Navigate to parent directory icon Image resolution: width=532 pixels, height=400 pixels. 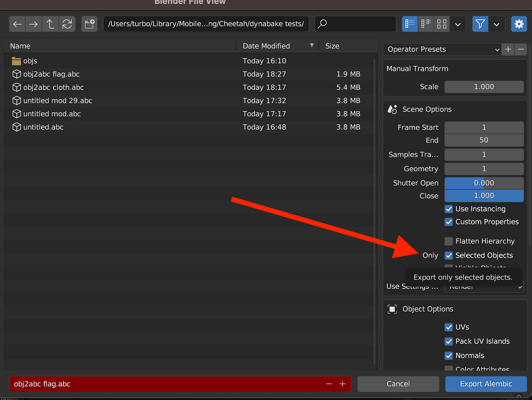pos(50,24)
